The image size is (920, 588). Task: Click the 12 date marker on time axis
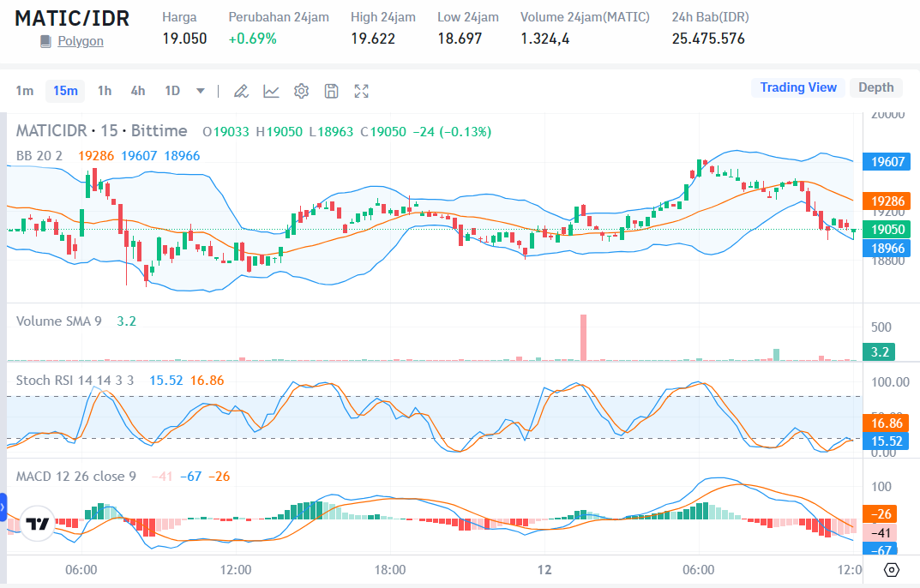pyautogui.click(x=544, y=570)
